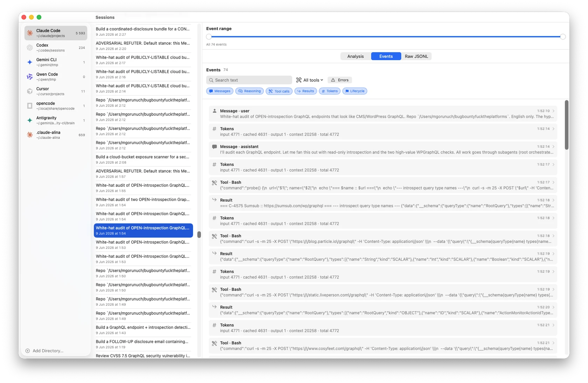The image size is (588, 383).
Task: Open the opencode square icon
Action: click(30, 106)
